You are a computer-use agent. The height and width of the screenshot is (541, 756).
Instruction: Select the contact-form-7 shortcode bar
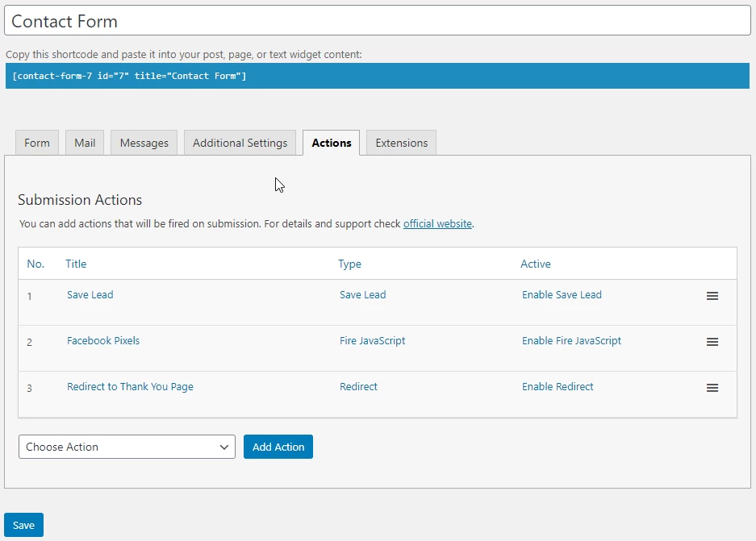click(x=378, y=76)
